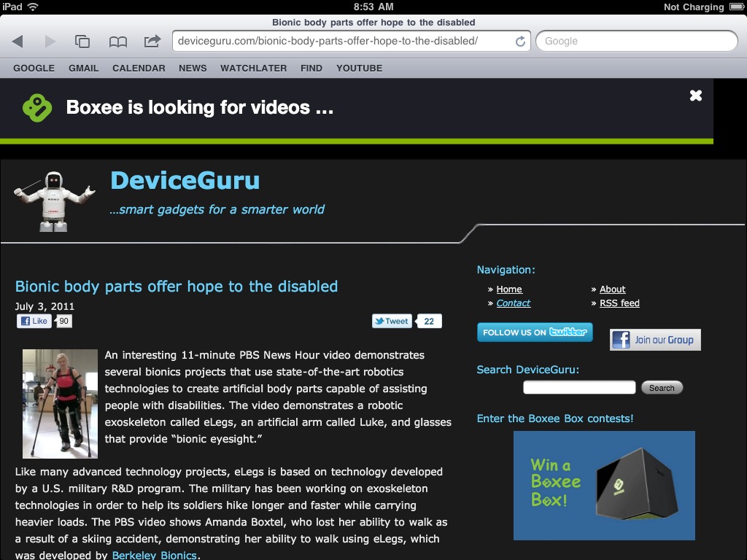Screen dimensions: 747x560
Task: Open the YOUTUBE bookmark
Action: pyautogui.click(x=359, y=68)
